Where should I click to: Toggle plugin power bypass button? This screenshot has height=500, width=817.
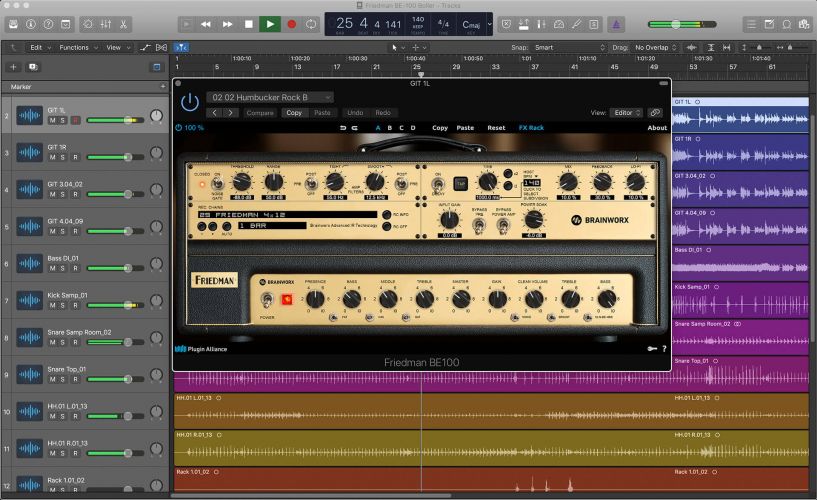coord(190,102)
